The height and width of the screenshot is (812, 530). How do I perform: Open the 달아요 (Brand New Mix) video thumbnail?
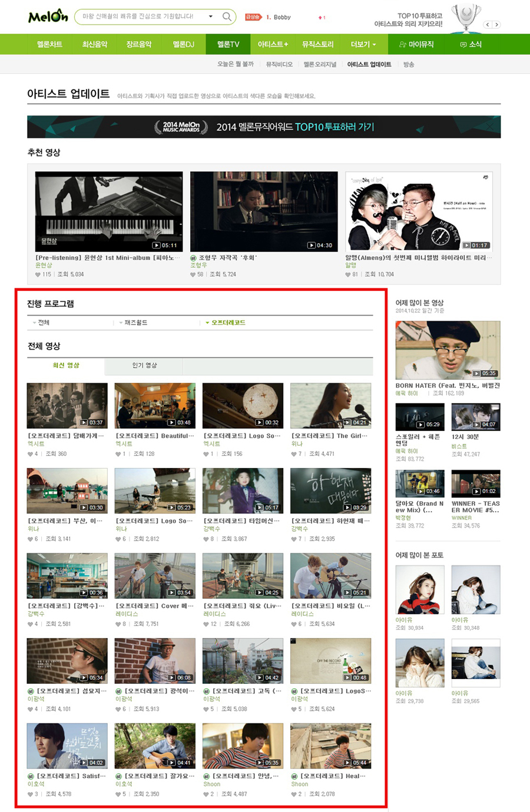click(x=420, y=483)
